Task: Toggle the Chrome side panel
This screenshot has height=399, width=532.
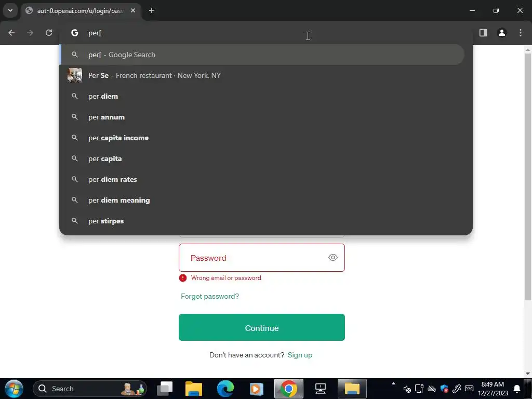Action: coord(483,33)
